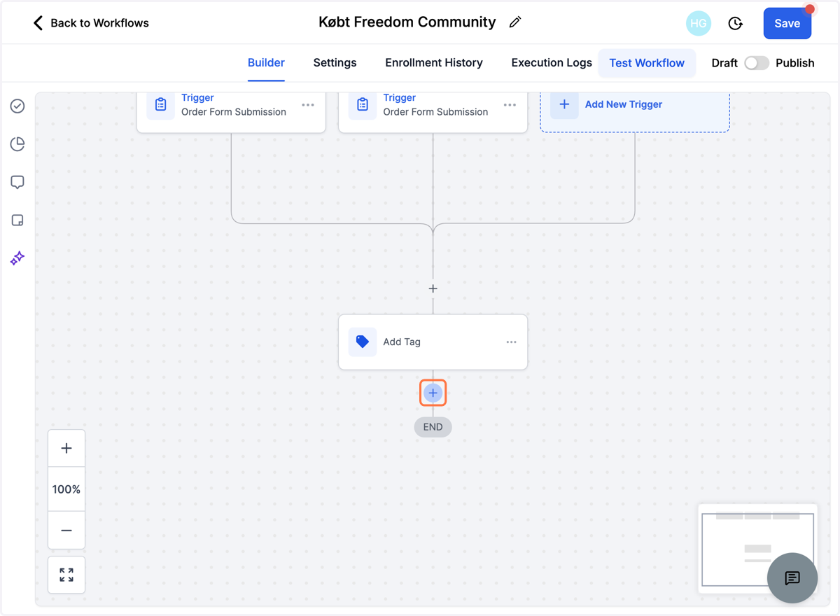Screen dimensions: 840x616
Task: Open the HG user avatar
Action: click(698, 23)
